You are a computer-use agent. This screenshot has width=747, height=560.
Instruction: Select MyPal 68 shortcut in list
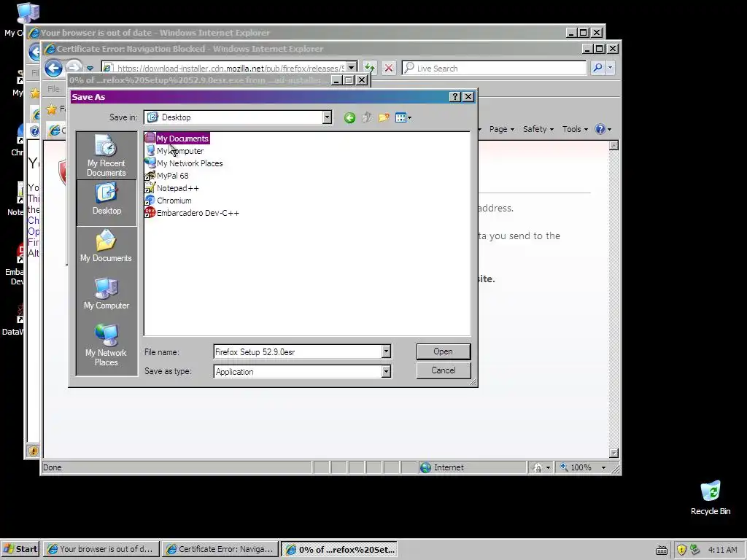pyautogui.click(x=167, y=176)
